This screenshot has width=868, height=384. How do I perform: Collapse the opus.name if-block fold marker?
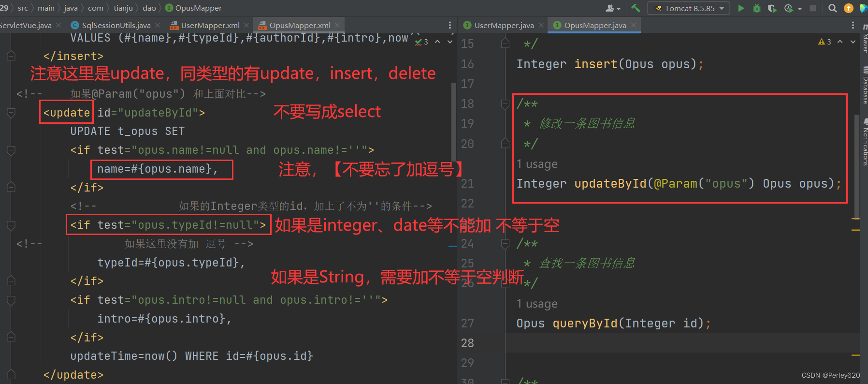(x=11, y=150)
